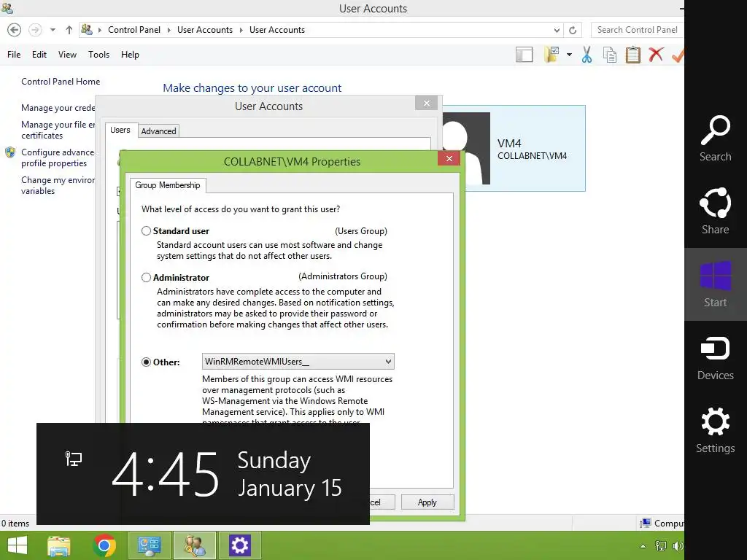The height and width of the screenshot is (560, 747).
Task: Click the Computer status bar entry
Action: pyautogui.click(x=662, y=524)
